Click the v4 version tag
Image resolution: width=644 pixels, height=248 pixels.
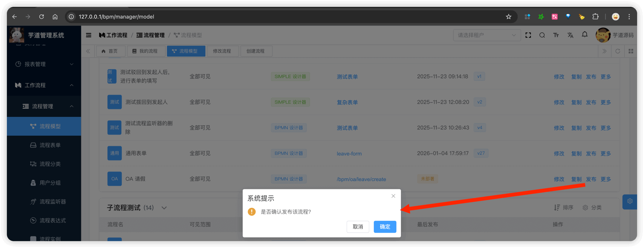479,127
